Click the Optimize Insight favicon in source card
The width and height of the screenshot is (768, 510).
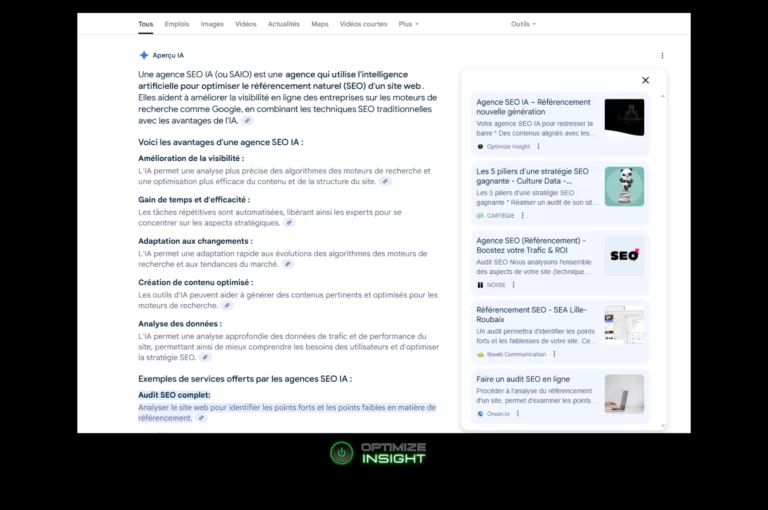(x=480, y=146)
